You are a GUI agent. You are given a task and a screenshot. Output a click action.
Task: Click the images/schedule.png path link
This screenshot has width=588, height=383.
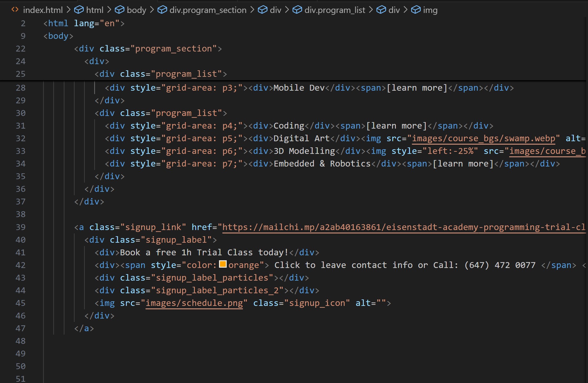click(x=194, y=303)
